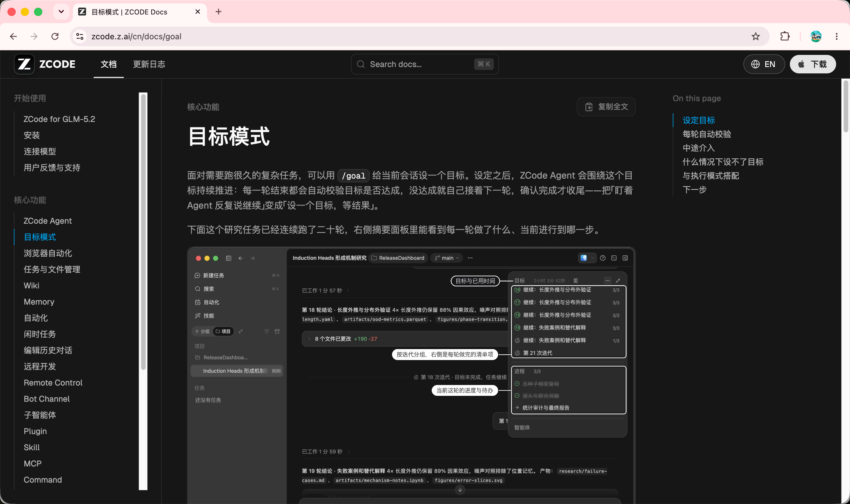Jump to 什么情况下设不了目标 section
Viewport: 850px width, 504px height.
[x=723, y=162]
